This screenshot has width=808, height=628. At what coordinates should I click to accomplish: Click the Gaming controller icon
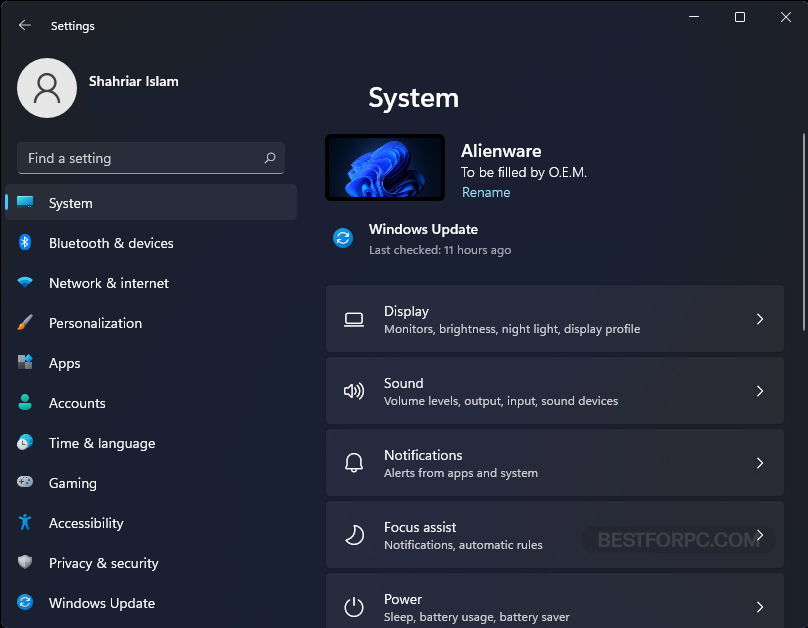click(x=25, y=482)
